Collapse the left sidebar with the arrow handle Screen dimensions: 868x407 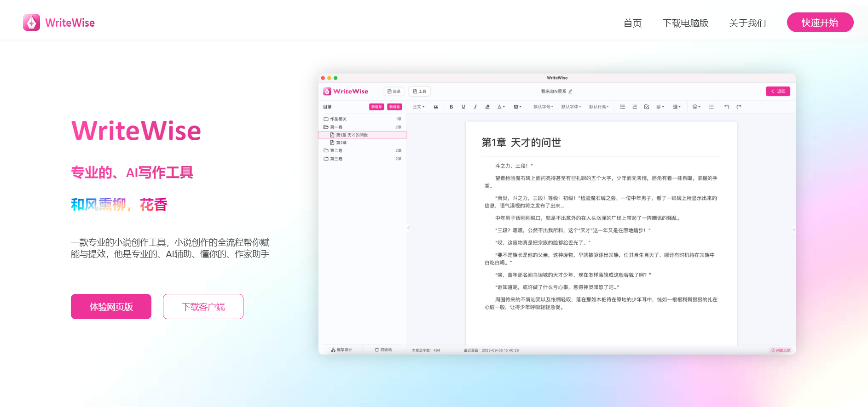click(408, 227)
